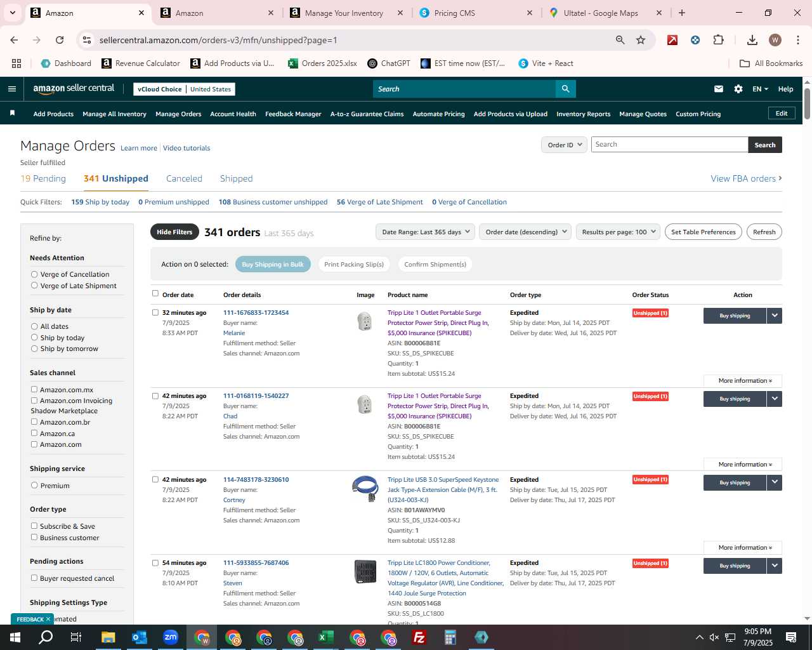Open the SPIKECUBE product thumbnail for Melanie
This screenshot has width=812, height=650.
pyautogui.click(x=365, y=321)
